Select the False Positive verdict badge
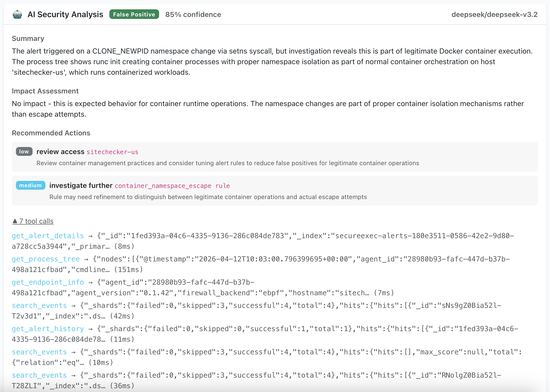Screen dimensions: 550x392 click(x=134, y=14)
